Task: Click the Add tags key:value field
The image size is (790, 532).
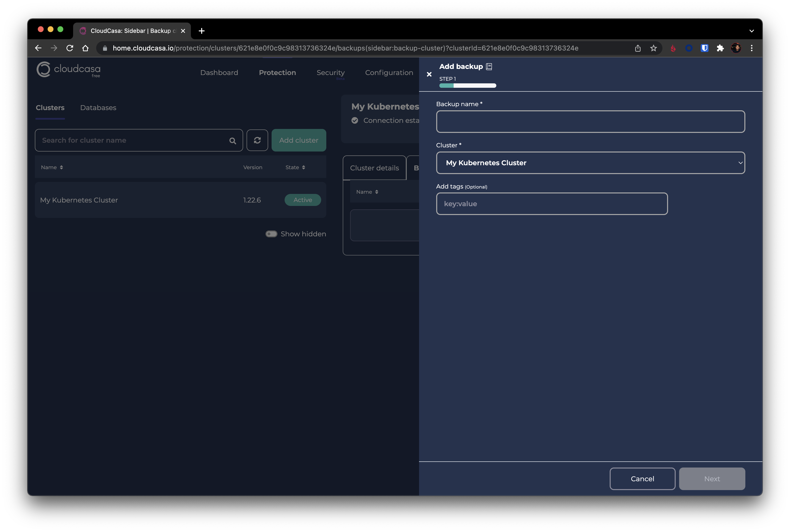Action: pyautogui.click(x=552, y=203)
